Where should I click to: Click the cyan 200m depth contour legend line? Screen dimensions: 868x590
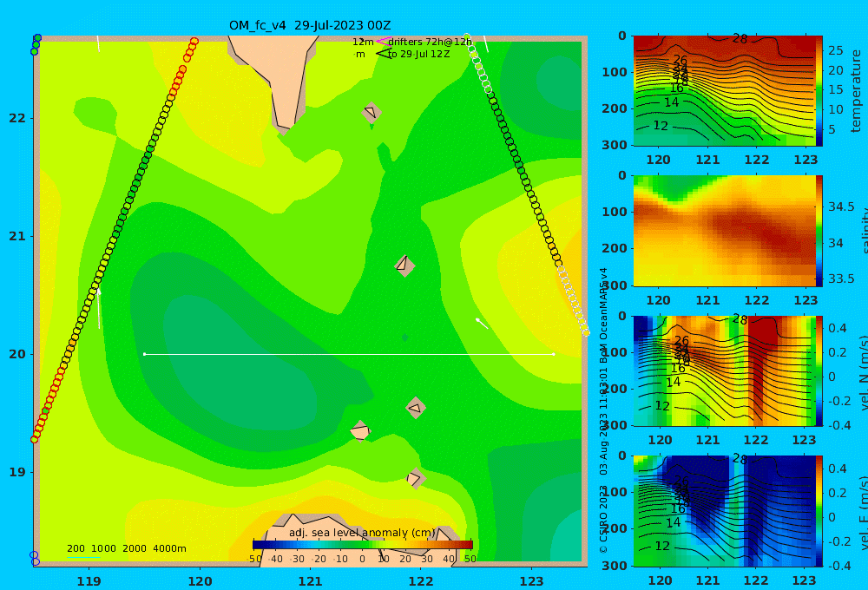83,557
